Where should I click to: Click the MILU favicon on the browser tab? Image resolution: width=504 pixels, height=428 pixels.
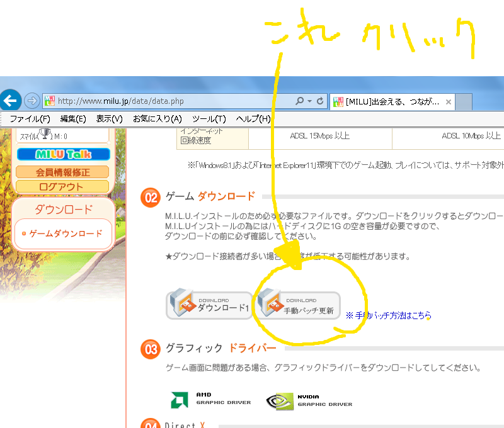pyautogui.click(x=338, y=102)
